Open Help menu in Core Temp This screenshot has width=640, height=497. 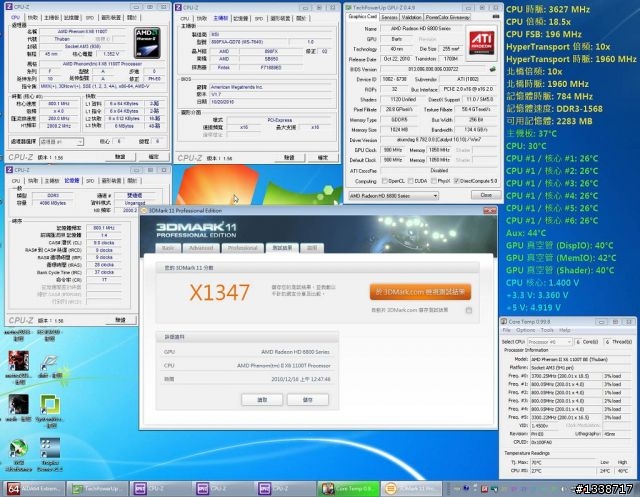(565, 330)
